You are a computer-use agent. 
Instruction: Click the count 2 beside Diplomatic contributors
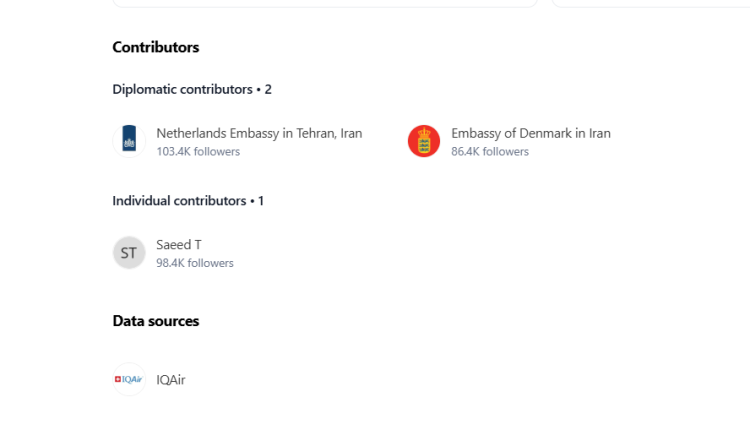(268, 89)
